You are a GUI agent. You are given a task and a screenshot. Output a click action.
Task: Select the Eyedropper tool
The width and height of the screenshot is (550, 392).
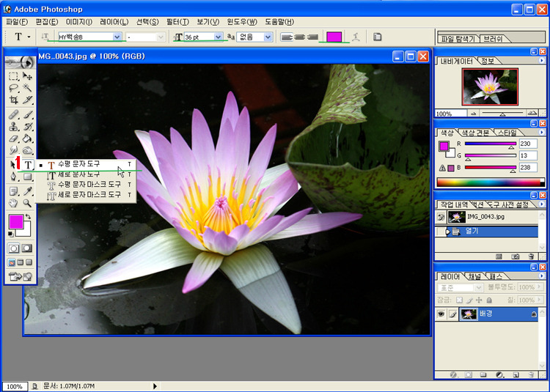pyautogui.click(x=27, y=191)
